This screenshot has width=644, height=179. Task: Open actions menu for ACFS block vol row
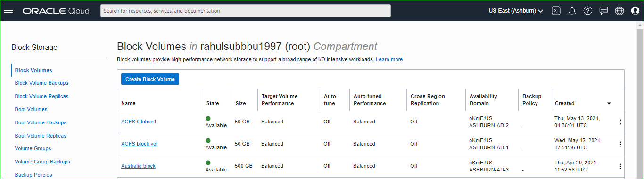(620, 144)
